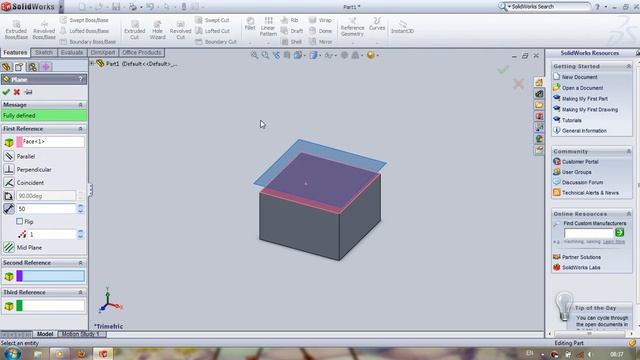The image size is (640, 360).
Task: Select the Revolved Boss/Base tool
Action: pyautogui.click(x=44, y=30)
